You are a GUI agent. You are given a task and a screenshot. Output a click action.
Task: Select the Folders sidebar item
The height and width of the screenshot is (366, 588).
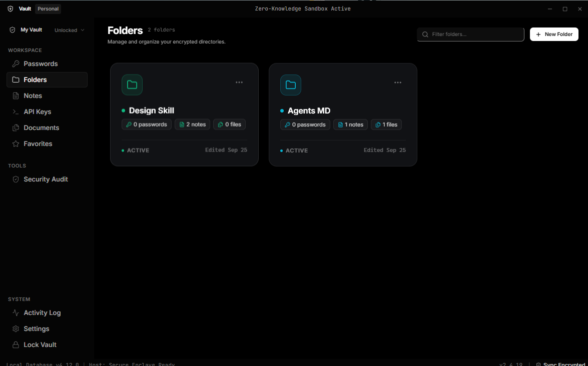(47, 80)
